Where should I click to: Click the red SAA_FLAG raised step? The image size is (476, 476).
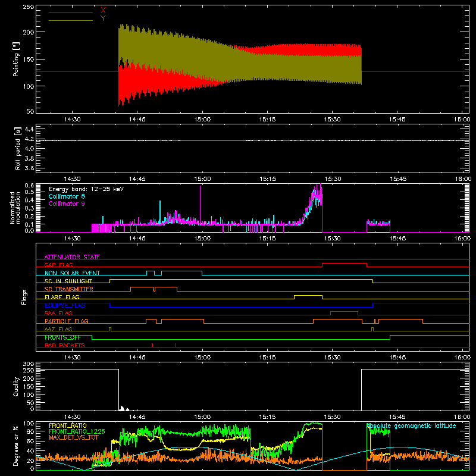[x=344, y=312]
